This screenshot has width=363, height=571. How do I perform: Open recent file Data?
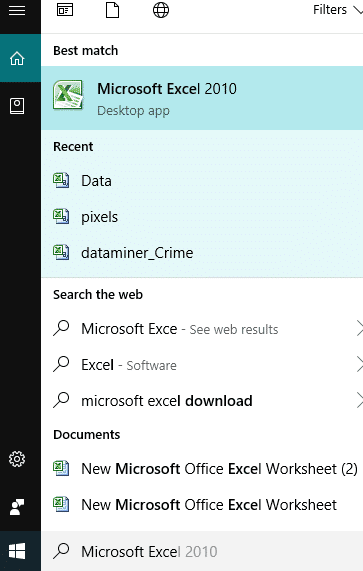pyautogui.click(x=202, y=181)
